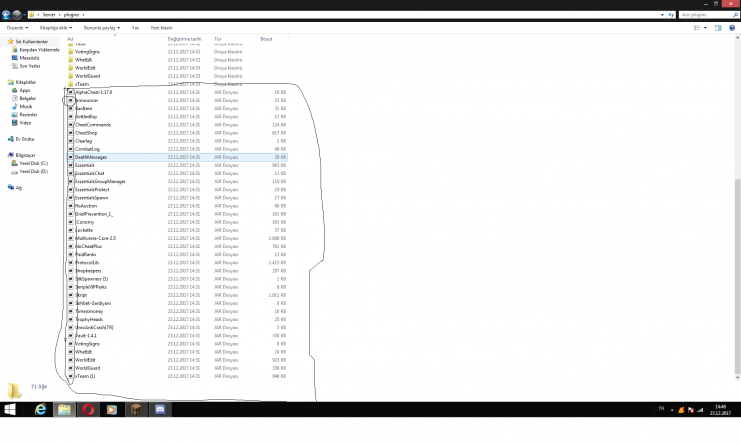The width and height of the screenshot is (741, 445).
Task: Sort by the 'Değiştirme tarihi' column header
Action: [x=184, y=39]
